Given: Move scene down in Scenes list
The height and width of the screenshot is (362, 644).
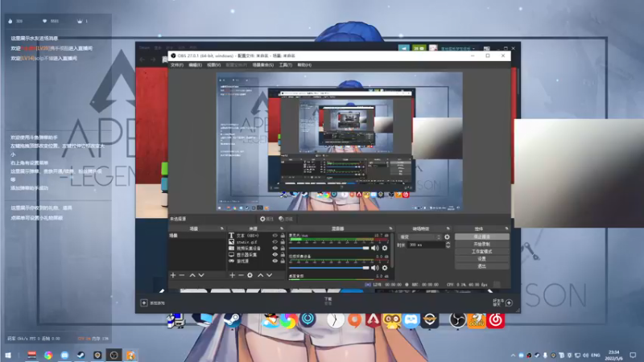Looking at the screenshot, I should pyautogui.click(x=201, y=275).
